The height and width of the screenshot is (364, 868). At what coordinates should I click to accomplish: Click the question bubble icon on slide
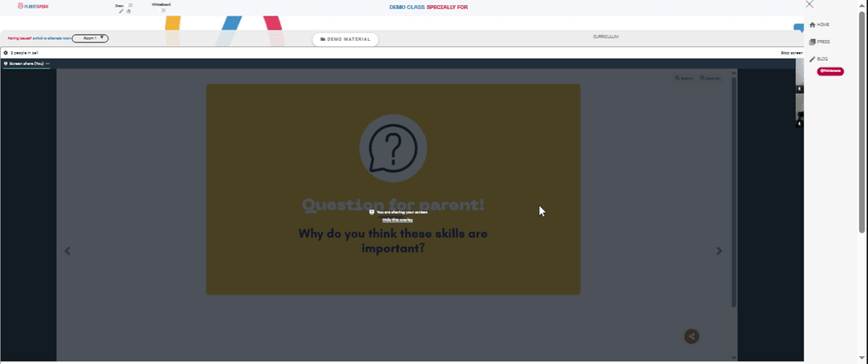[x=393, y=148]
